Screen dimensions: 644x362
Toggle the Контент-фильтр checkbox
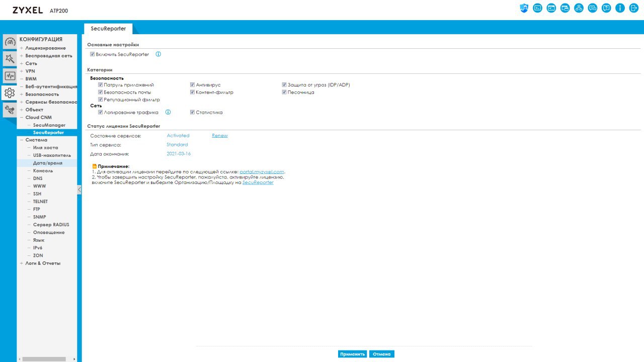point(192,93)
